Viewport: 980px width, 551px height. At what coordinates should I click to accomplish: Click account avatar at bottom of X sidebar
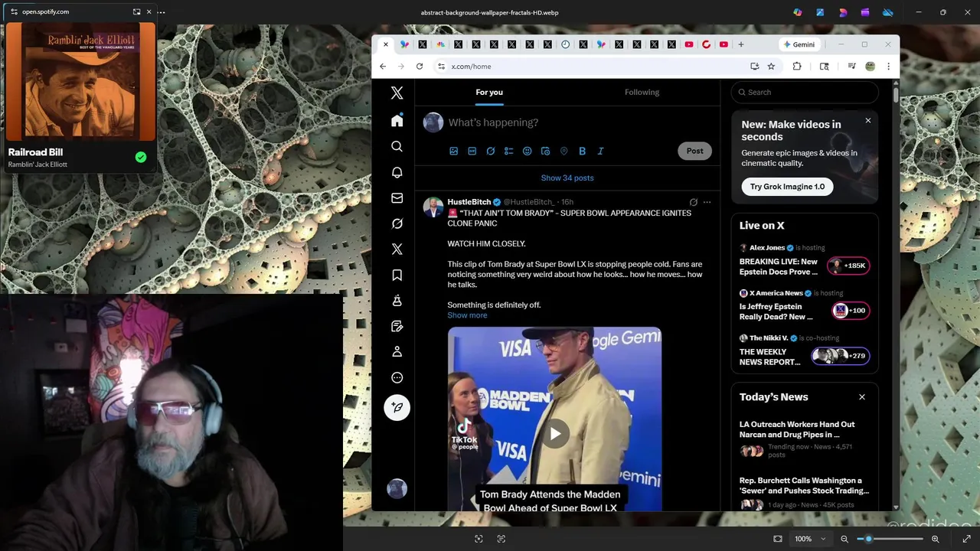click(x=397, y=488)
